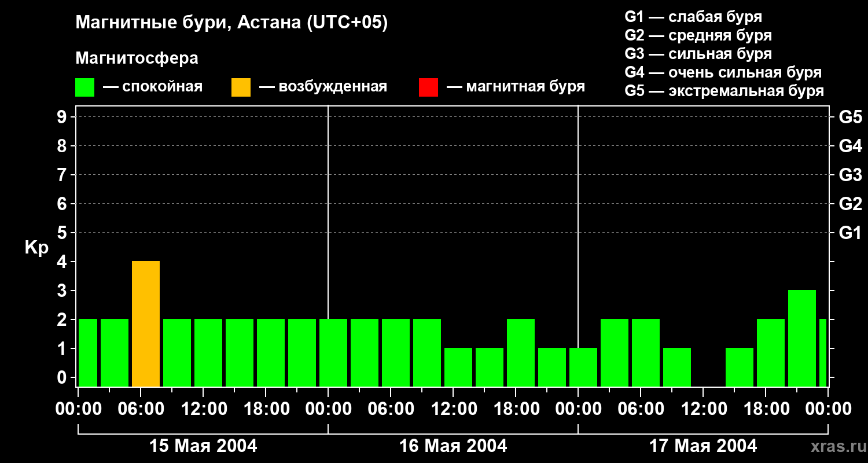Click the right axis 'G5' label

click(850, 117)
